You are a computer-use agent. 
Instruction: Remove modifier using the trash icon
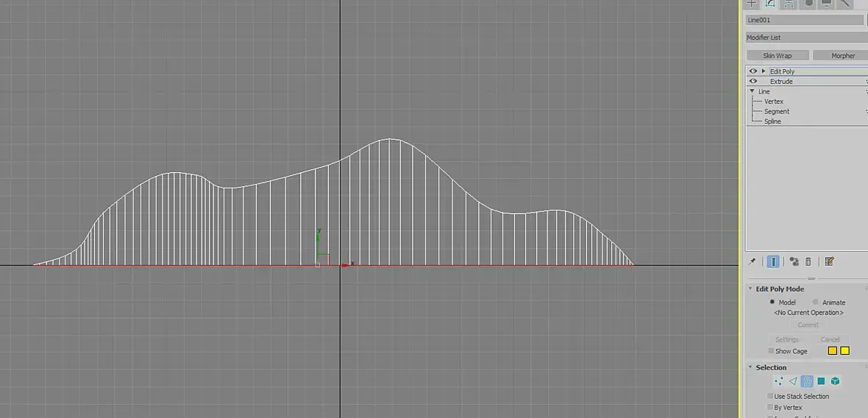(x=808, y=261)
